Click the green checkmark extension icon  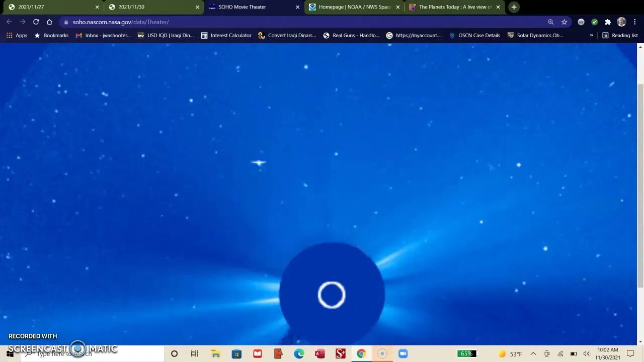pyautogui.click(x=595, y=22)
